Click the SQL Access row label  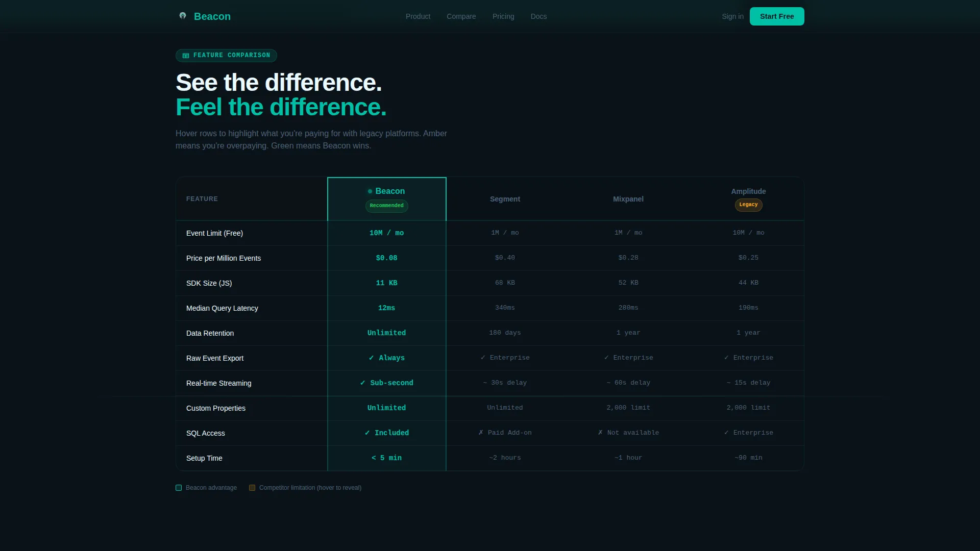pyautogui.click(x=205, y=433)
